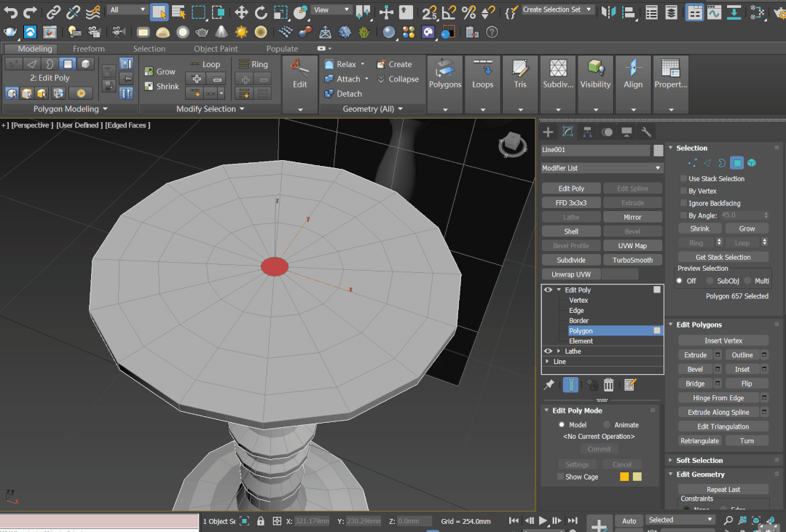Expand the Line entry in modifier stack

pyautogui.click(x=547, y=361)
